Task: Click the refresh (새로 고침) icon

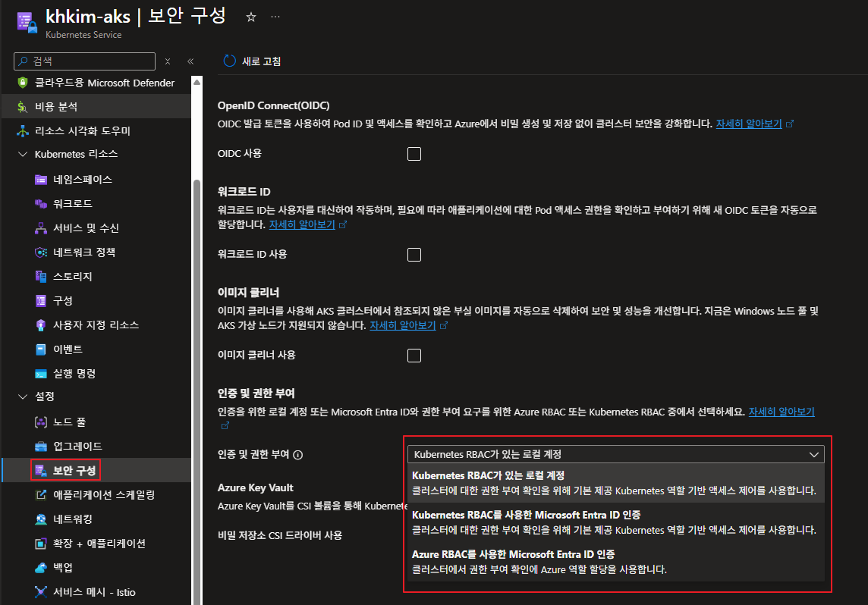Action: 229,61
